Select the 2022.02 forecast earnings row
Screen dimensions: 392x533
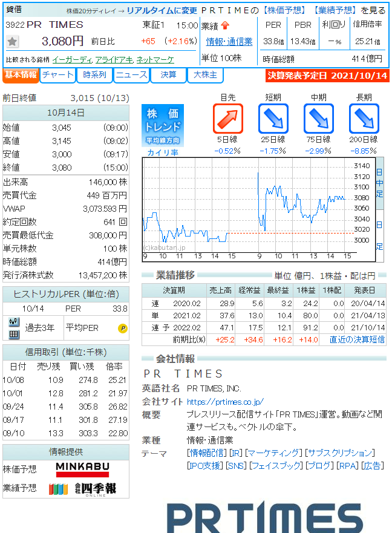(264, 328)
